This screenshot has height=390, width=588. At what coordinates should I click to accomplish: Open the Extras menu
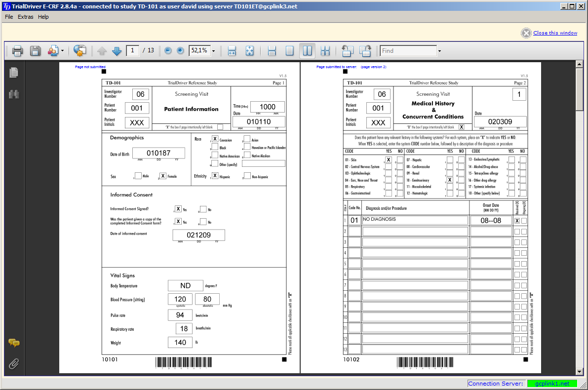click(x=26, y=17)
